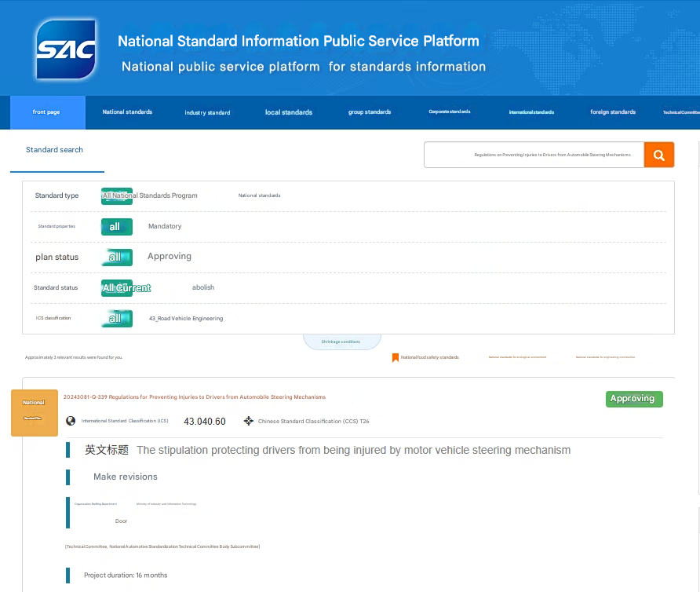Select 'all' for plan status filter

(x=115, y=257)
